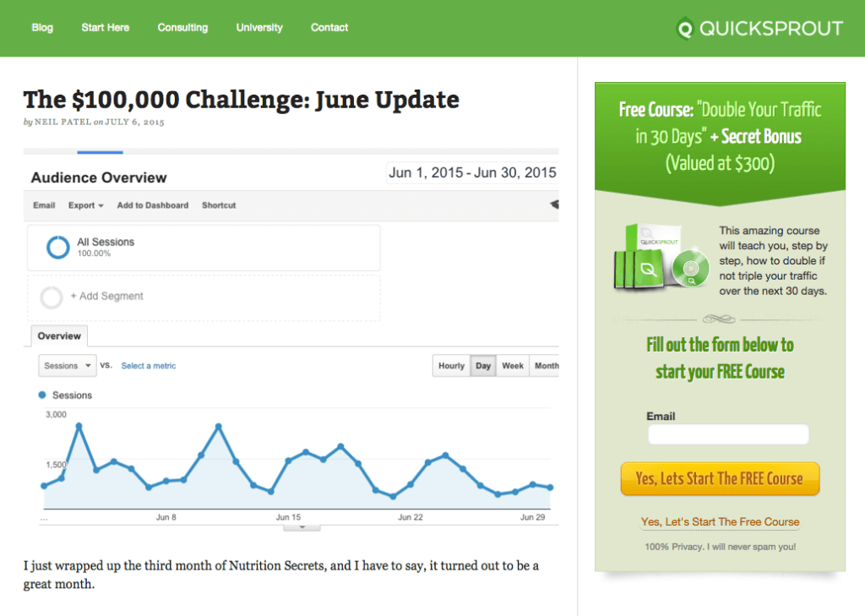Click Yes, Let's Start The Free Course link
The image size is (865, 616).
(x=720, y=521)
